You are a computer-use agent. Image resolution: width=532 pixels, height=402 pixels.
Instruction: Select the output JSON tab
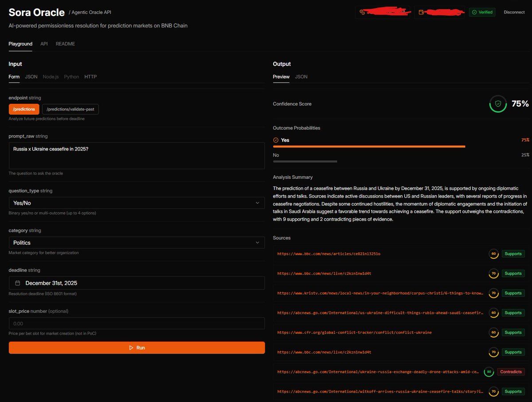[x=301, y=77]
